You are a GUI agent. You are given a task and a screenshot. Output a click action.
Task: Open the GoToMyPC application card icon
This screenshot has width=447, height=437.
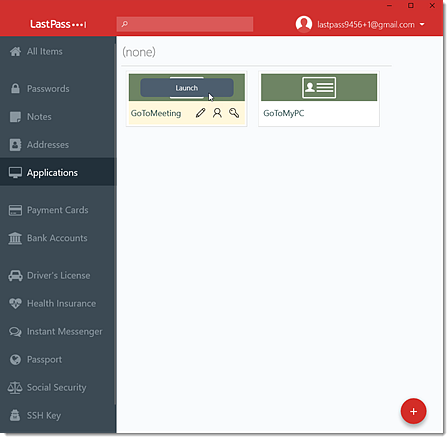click(319, 87)
